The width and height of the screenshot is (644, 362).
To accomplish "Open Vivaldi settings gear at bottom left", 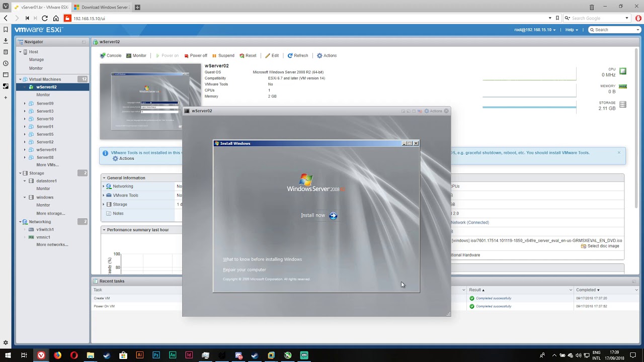I will click(x=6, y=343).
